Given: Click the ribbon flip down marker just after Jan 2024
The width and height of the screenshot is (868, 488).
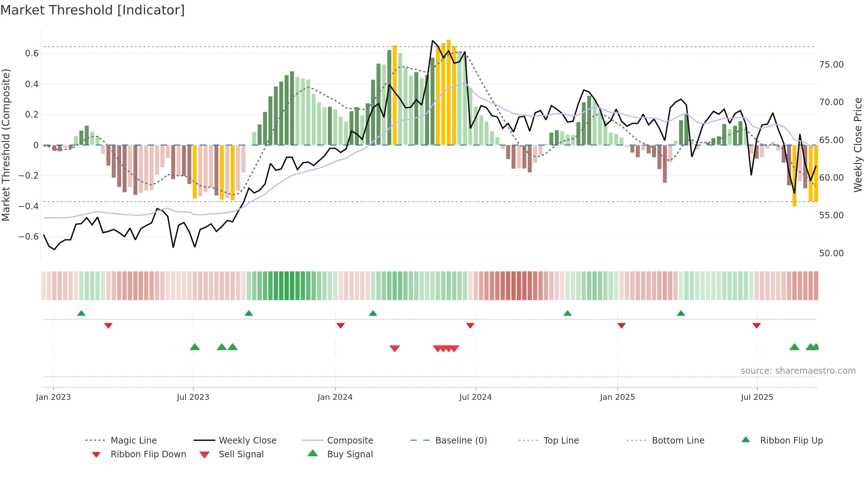Looking at the screenshot, I should pos(341,326).
